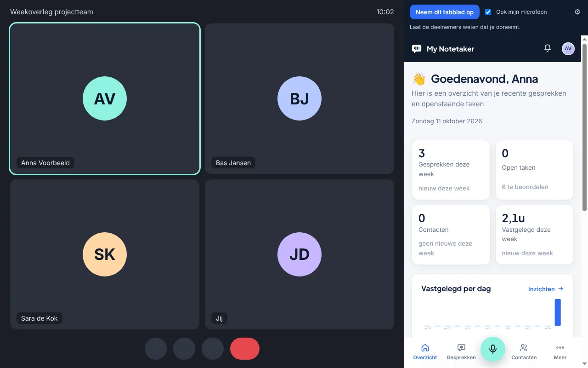This screenshot has height=368, width=588.
Task: Click the settings gear icon
Action: pyautogui.click(x=577, y=12)
